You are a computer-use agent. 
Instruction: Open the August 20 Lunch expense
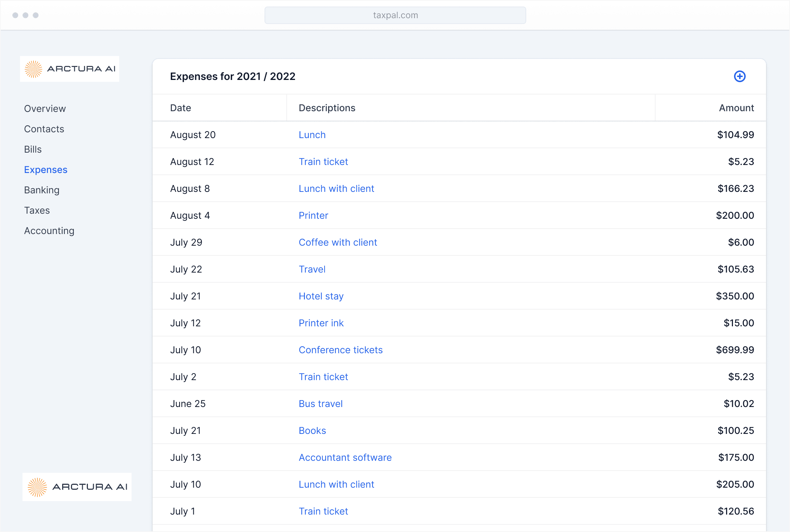[312, 135]
